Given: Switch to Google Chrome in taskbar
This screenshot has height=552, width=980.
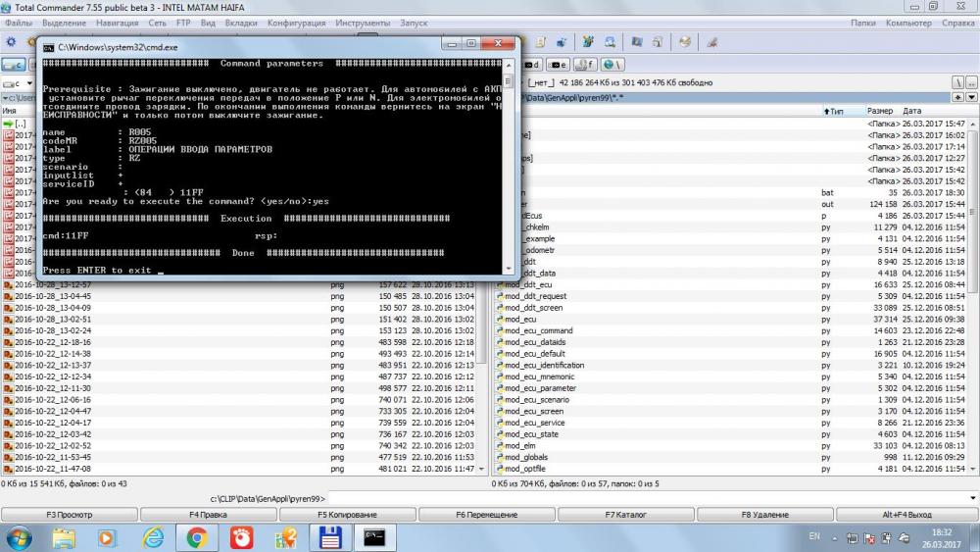Looking at the screenshot, I should pyautogui.click(x=197, y=537).
